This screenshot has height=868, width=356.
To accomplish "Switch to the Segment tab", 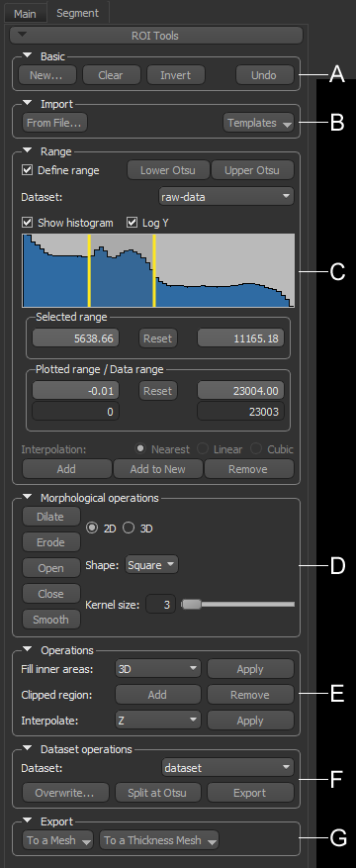I will (78, 13).
